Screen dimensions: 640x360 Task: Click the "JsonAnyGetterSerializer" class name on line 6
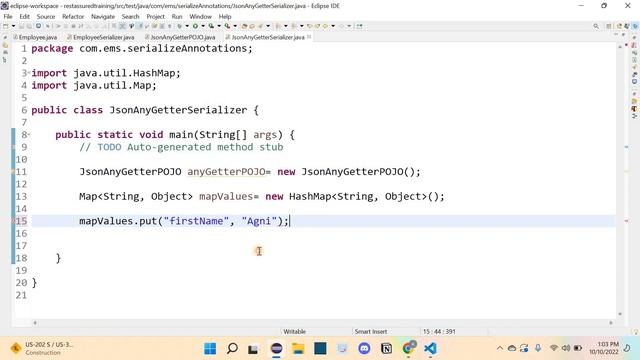pyautogui.click(x=178, y=110)
